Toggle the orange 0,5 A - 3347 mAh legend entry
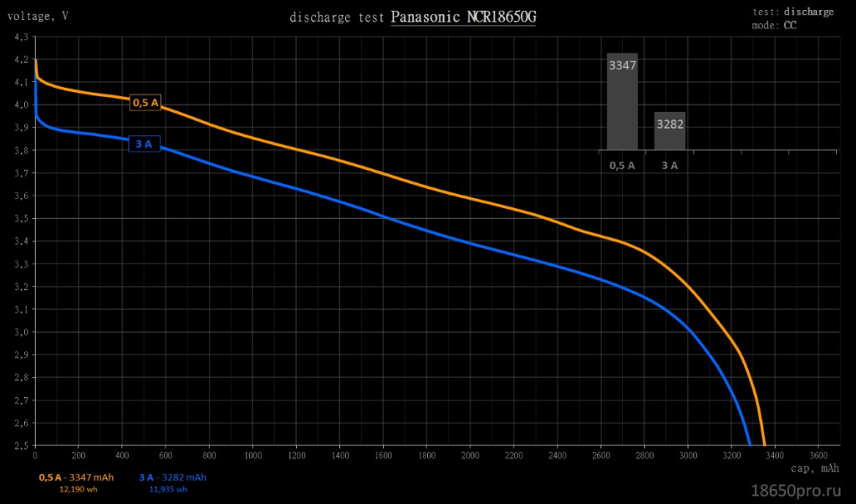Screen dimensions: 856x504 [x=76, y=477]
